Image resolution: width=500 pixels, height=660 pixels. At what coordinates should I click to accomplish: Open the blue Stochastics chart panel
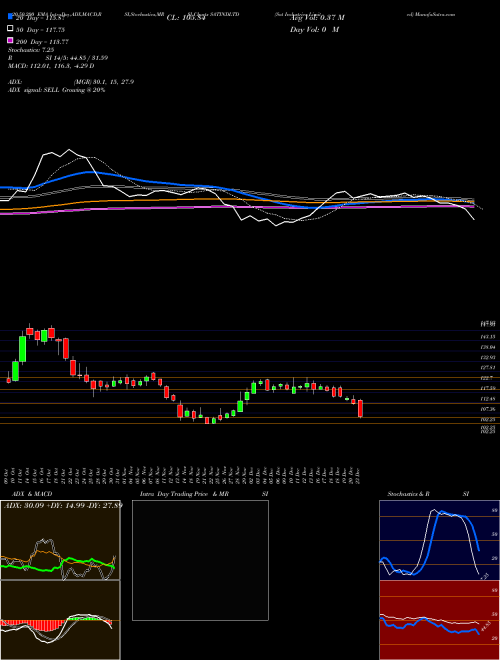click(439, 540)
